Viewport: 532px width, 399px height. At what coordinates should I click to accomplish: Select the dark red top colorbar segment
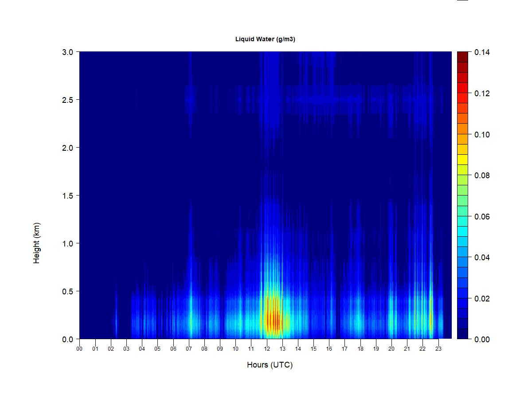click(462, 57)
